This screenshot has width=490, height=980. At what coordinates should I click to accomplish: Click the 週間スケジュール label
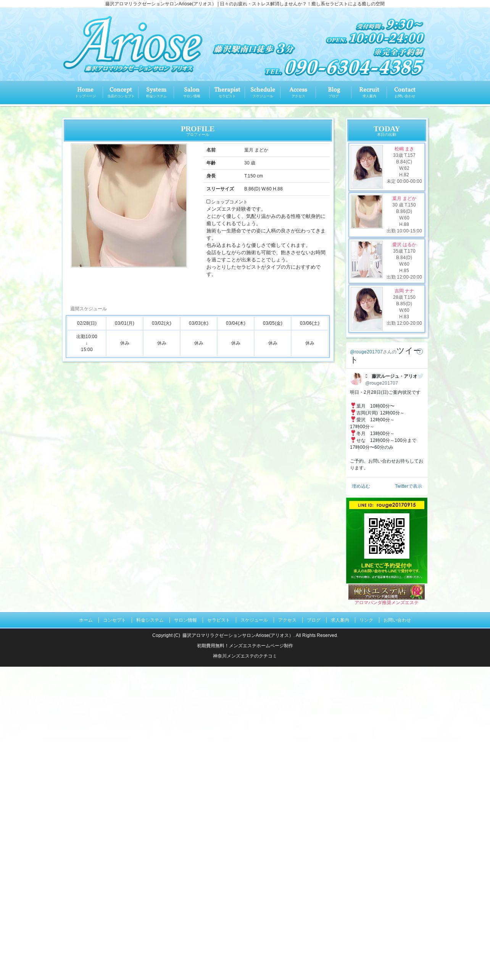coord(89,309)
